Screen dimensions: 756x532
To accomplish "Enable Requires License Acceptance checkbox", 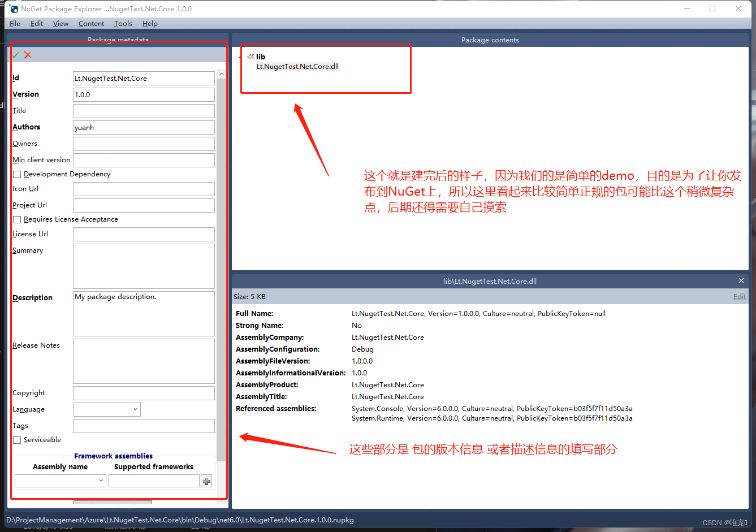I will point(17,219).
